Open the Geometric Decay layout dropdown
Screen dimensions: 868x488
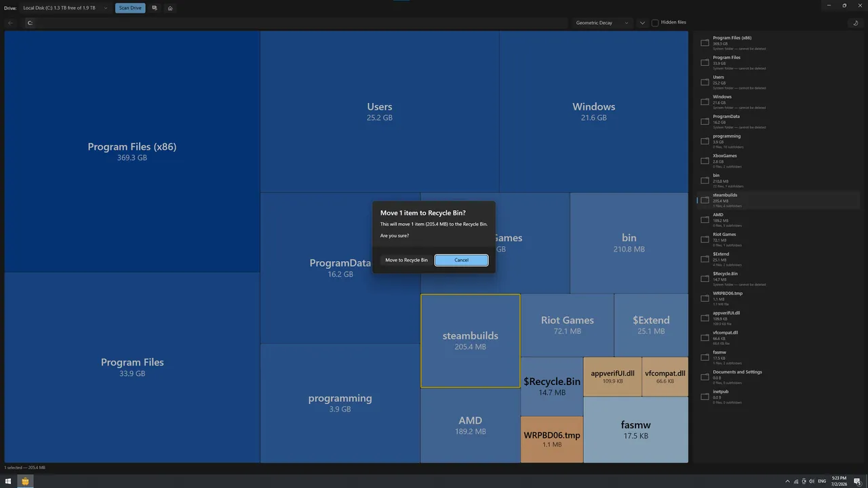602,23
